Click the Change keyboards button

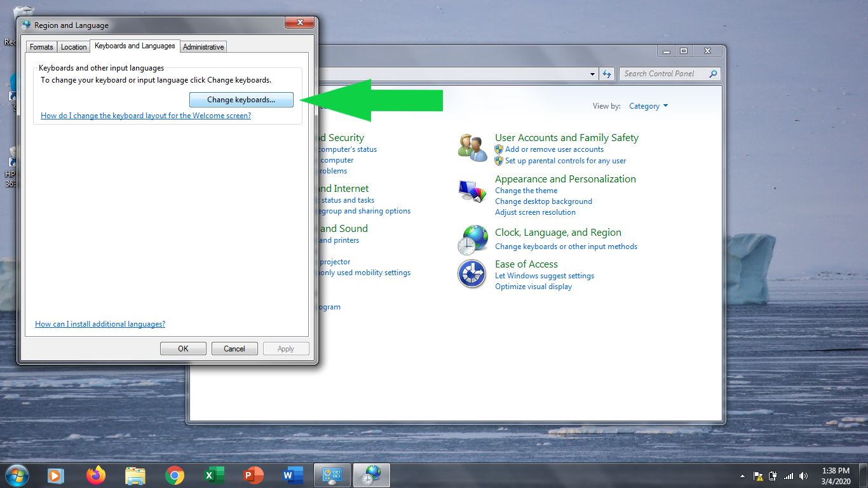pos(240,99)
